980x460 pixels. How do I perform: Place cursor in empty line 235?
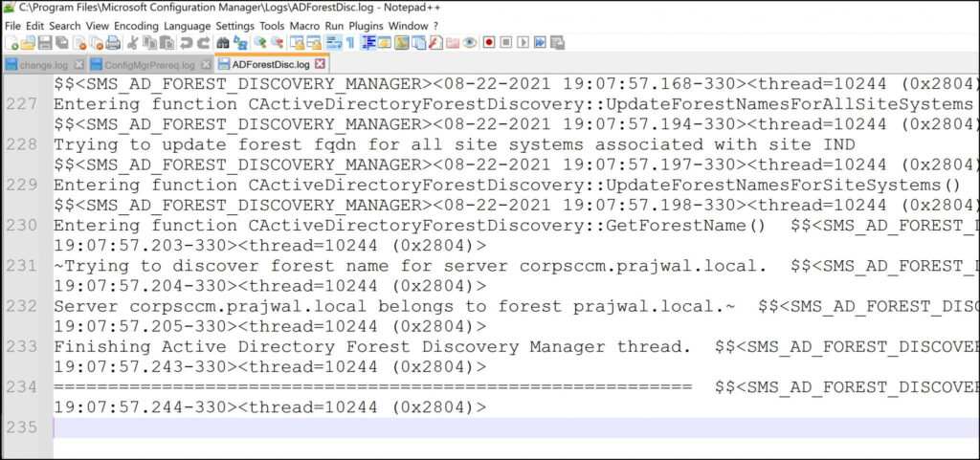pos(516,427)
